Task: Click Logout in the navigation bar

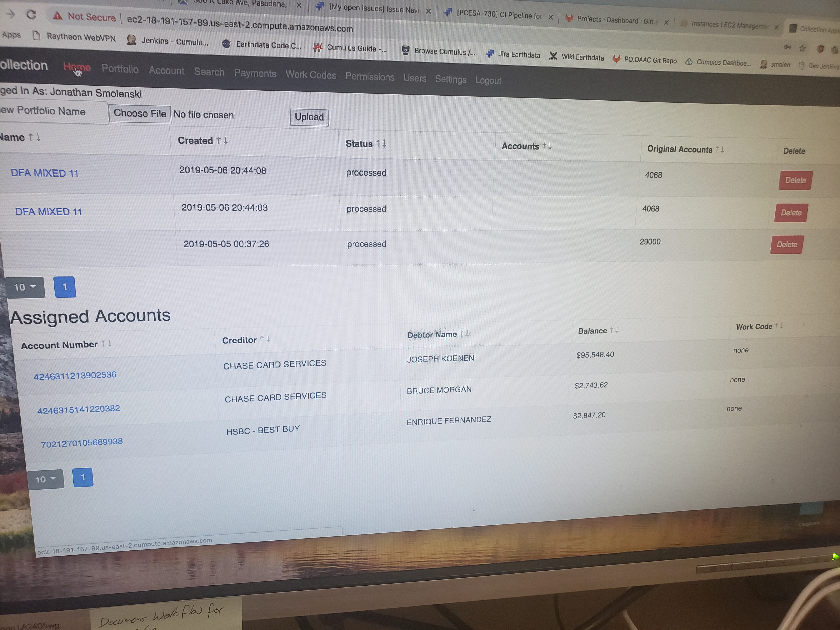Action: [488, 80]
